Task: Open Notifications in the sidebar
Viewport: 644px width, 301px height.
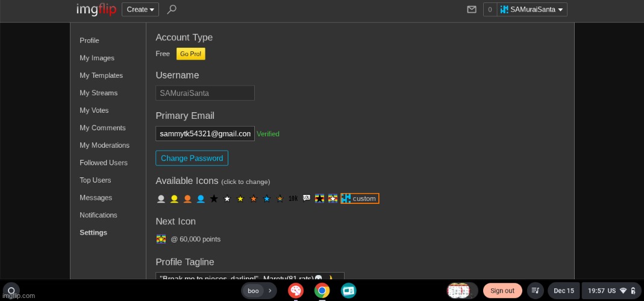Action: pos(98,215)
